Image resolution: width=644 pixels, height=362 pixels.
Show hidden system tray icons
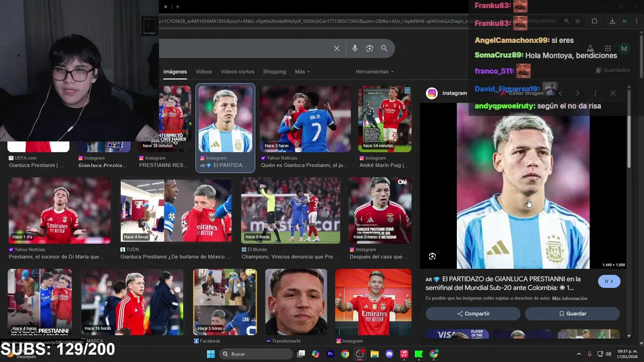pyautogui.click(x=579, y=354)
